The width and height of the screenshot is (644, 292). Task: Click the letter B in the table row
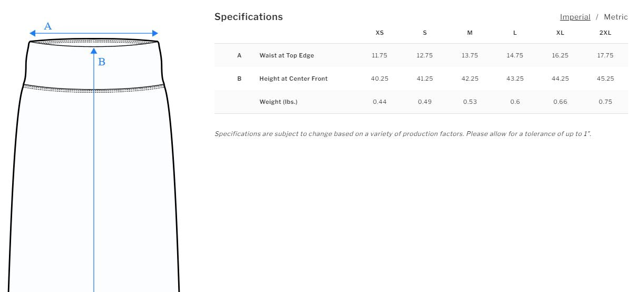point(239,79)
